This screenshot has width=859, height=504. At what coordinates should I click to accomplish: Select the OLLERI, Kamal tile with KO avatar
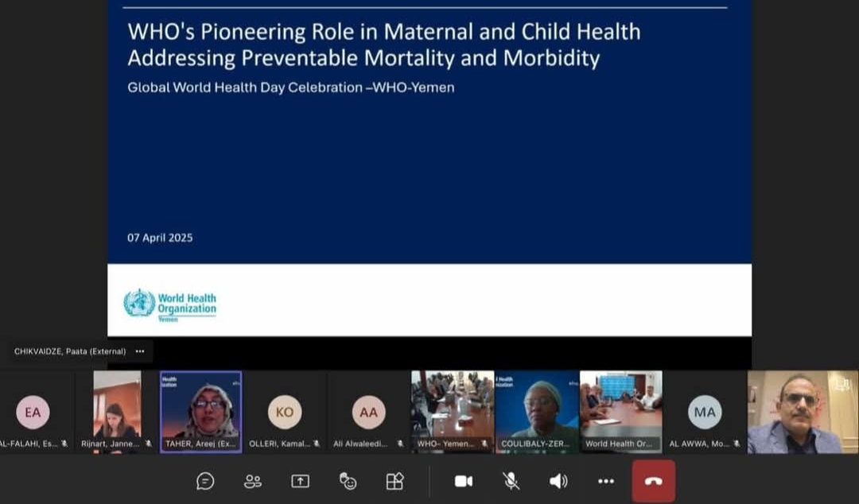point(285,412)
